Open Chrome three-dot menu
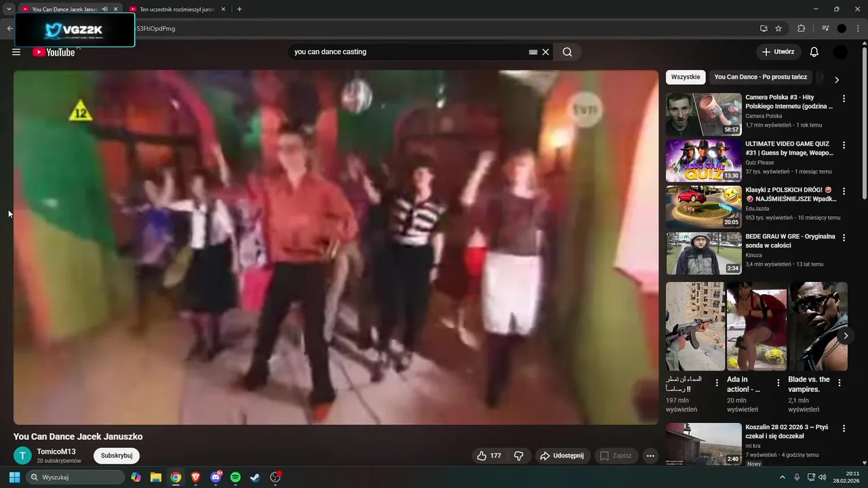This screenshot has width=868, height=488. coord(856,28)
